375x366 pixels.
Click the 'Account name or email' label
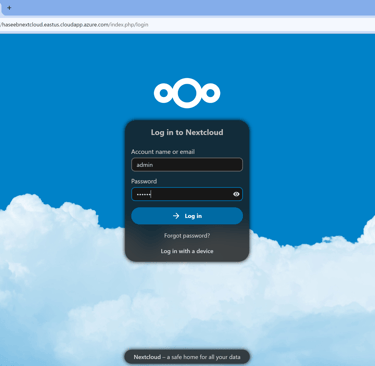(163, 152)
